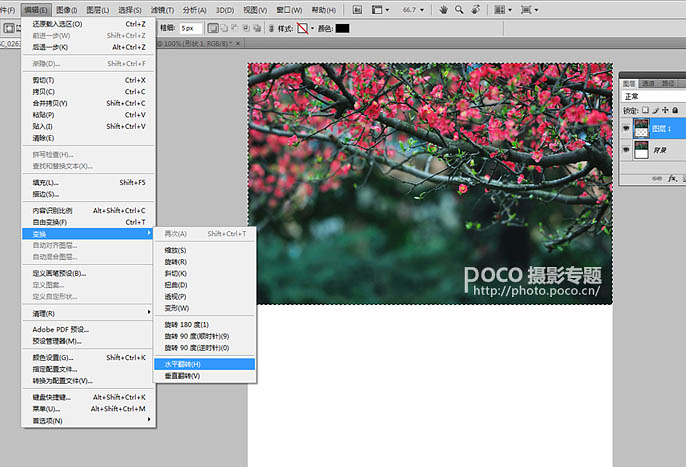The image size is (686, 467).
Task: Click the style swatch icon in options bar
Action: point(302,29)
